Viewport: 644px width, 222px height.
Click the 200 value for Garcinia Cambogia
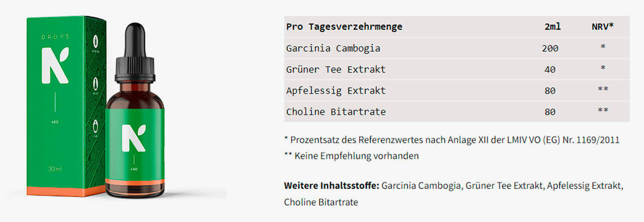(x=550, y=48)
